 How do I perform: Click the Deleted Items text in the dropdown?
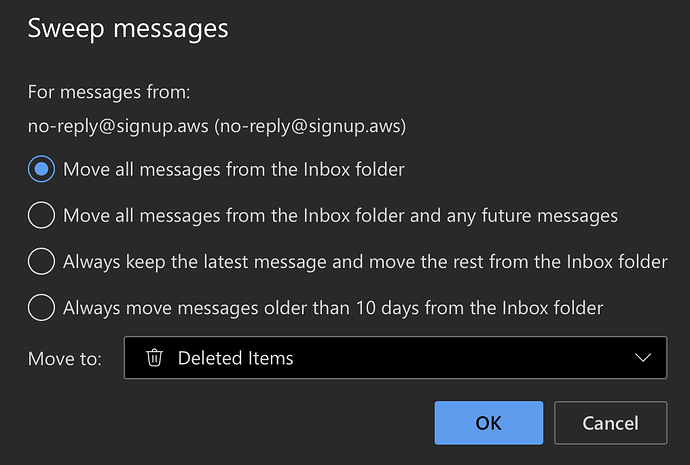point(235,358)
